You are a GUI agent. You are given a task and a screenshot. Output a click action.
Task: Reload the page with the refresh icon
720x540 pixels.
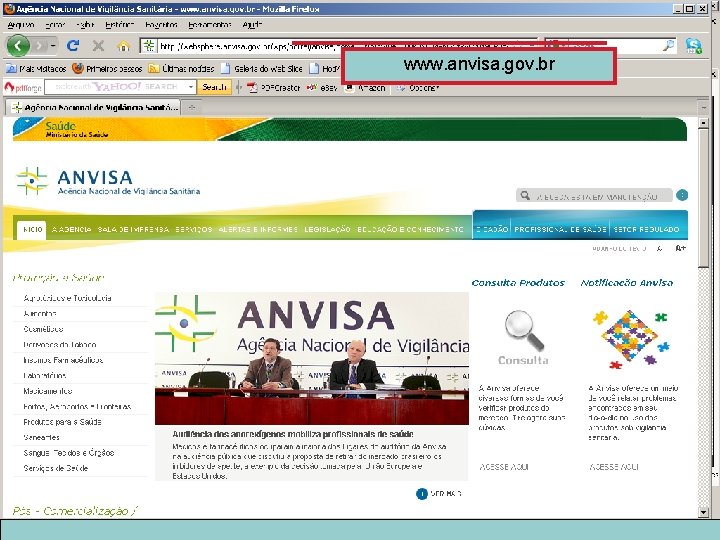[73, 45]
